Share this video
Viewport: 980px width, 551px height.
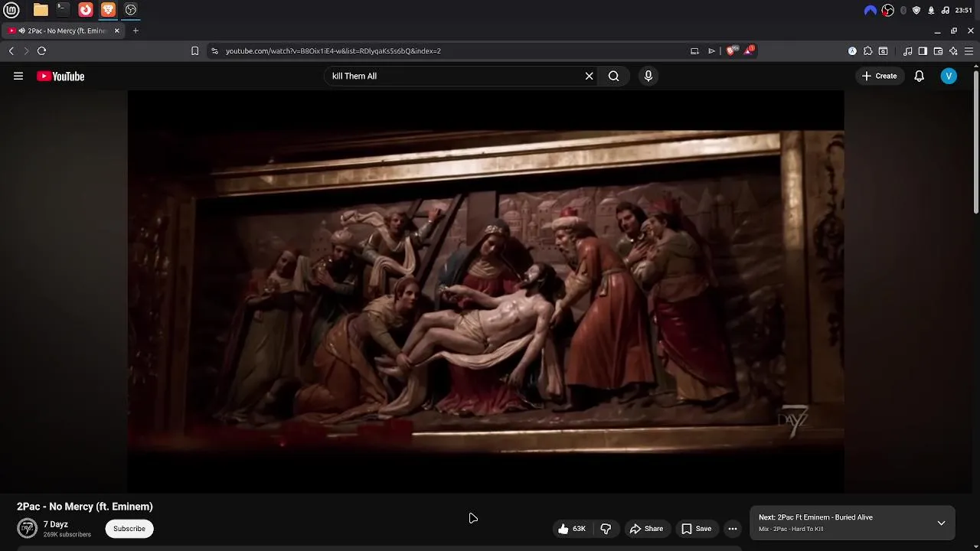coord(646,529)
